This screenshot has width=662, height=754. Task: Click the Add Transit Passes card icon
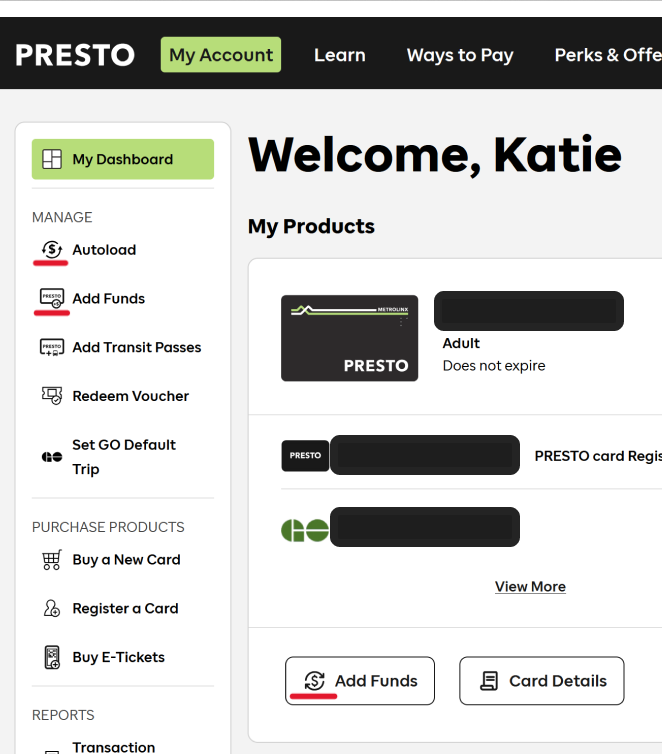point(51,347)
